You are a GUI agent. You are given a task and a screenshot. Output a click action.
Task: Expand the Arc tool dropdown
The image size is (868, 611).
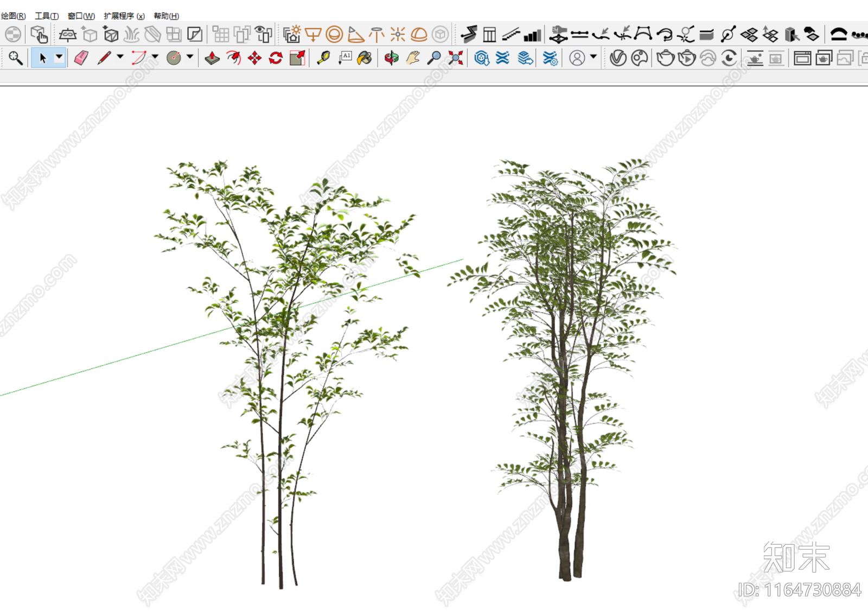155,56
